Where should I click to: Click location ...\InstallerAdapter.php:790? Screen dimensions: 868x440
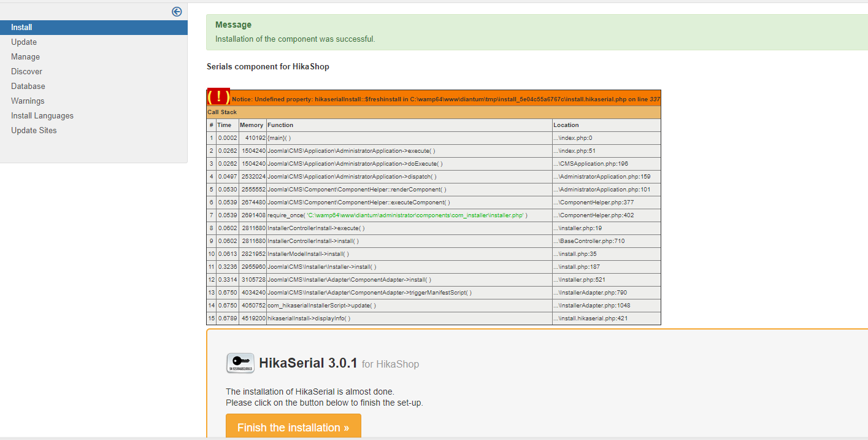pyautogui.click(x=607, y=293)
